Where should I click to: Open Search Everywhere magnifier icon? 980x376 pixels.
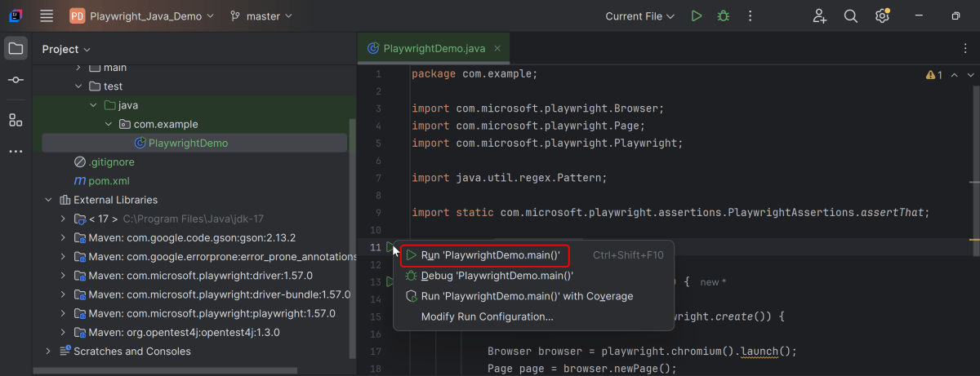[850, 15]
